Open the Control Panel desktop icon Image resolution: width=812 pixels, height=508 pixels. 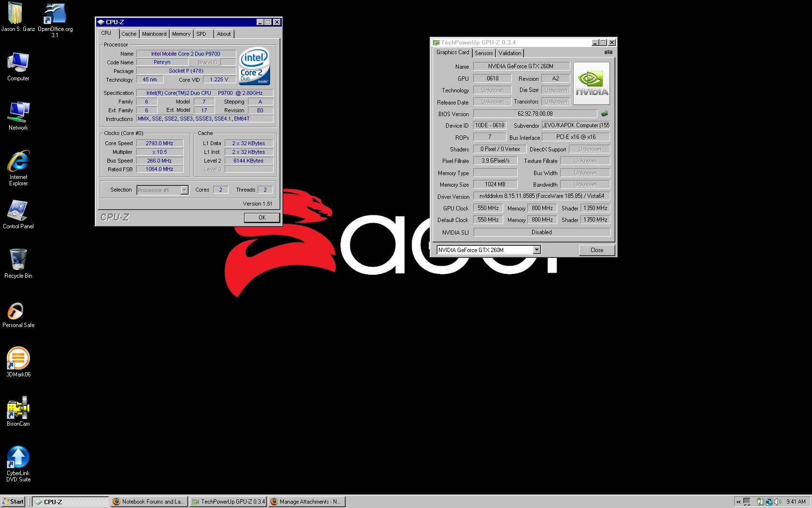pos(18,211)
